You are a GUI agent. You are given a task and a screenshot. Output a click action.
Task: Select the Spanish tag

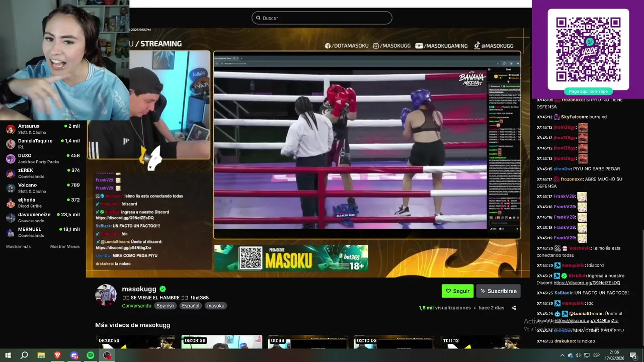[165, 306]
